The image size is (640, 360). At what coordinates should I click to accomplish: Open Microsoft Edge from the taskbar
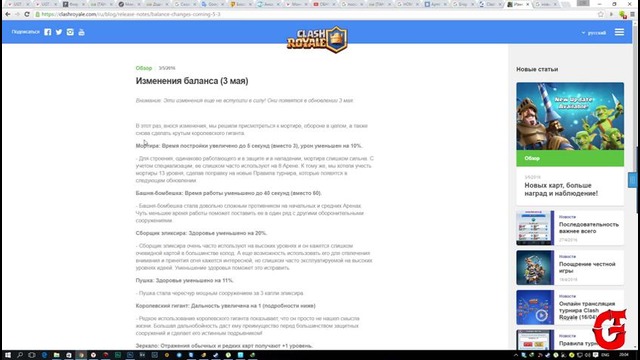tap(44, 355)
